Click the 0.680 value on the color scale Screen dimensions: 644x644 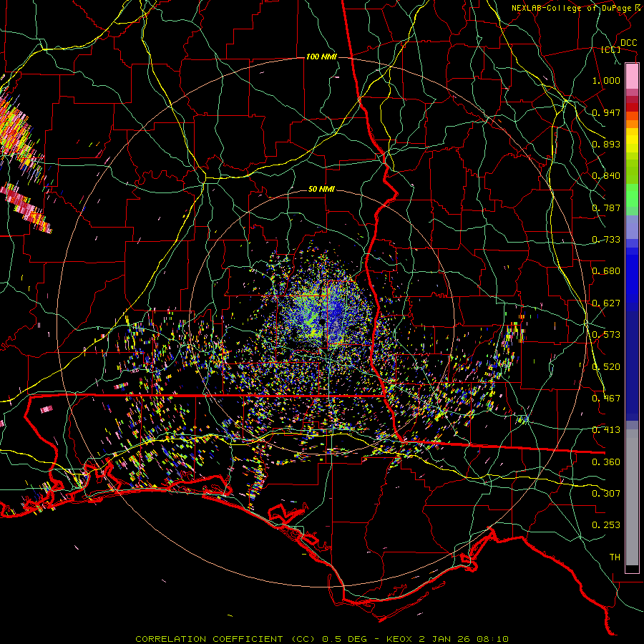606,271
